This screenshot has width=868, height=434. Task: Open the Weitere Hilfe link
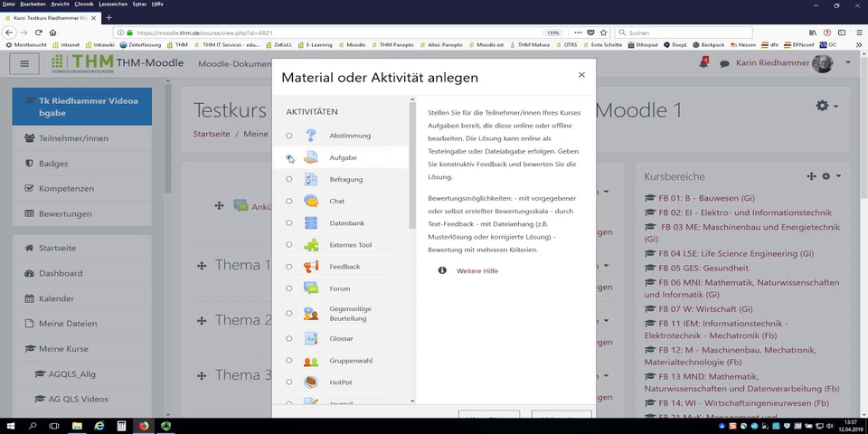477,271
